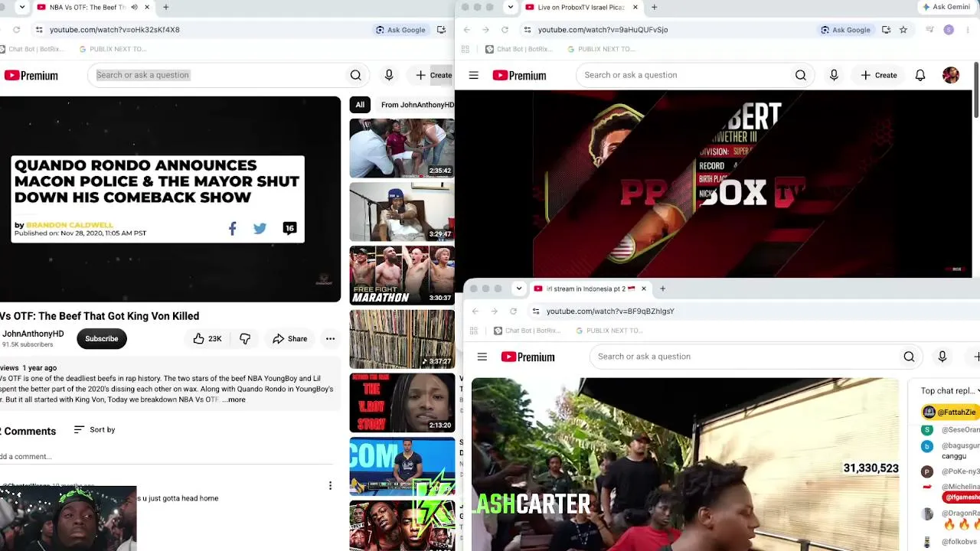Open YouTube notifications bell in ProboxTV window

[920, 75]
